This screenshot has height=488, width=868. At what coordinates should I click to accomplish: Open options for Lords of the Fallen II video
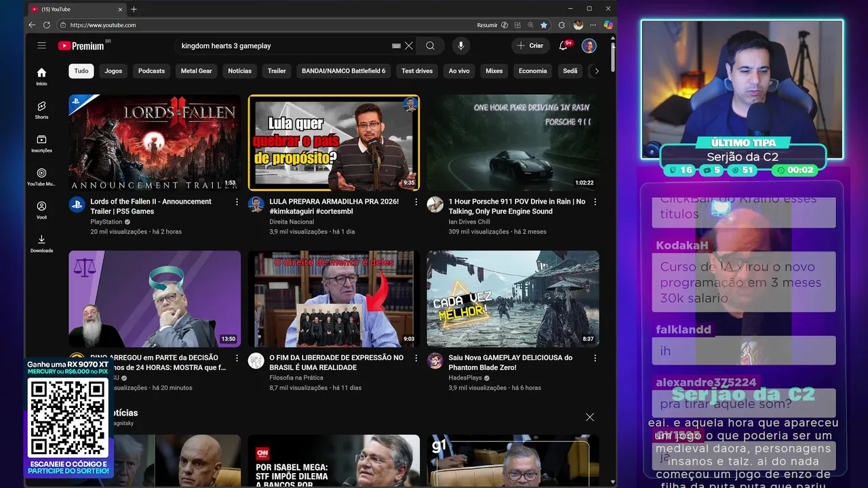point(237,202)
